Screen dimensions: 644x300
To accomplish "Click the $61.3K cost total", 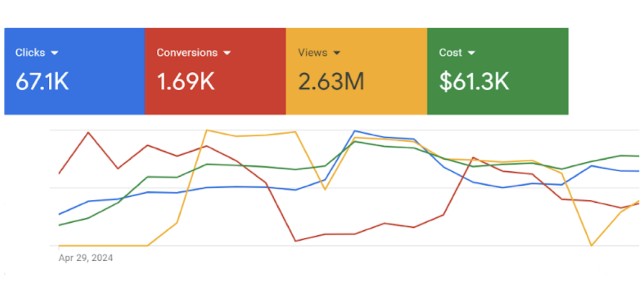I will 474,81.
